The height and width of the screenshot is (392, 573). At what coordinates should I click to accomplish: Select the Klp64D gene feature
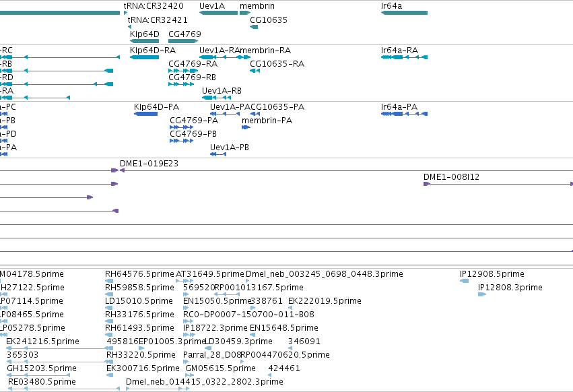tap(144, 41)
